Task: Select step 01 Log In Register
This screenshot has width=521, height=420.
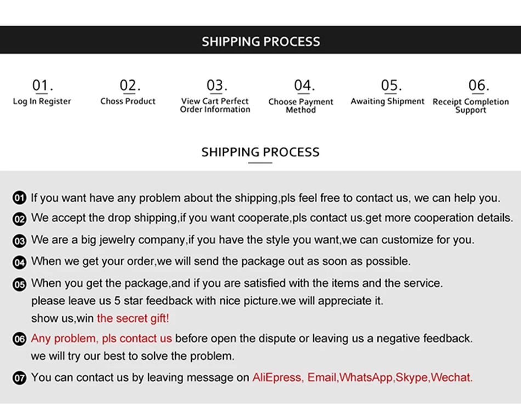Action: pyautogui.click(x=42, y=92)
